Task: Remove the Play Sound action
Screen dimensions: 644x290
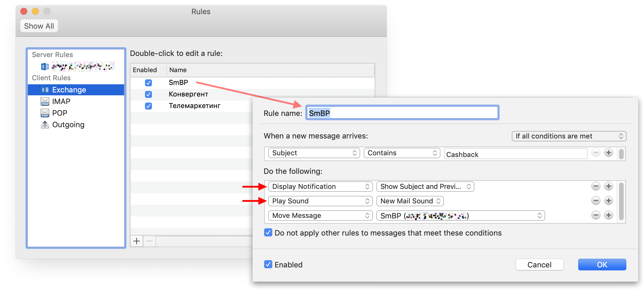Action: point(596,200)
